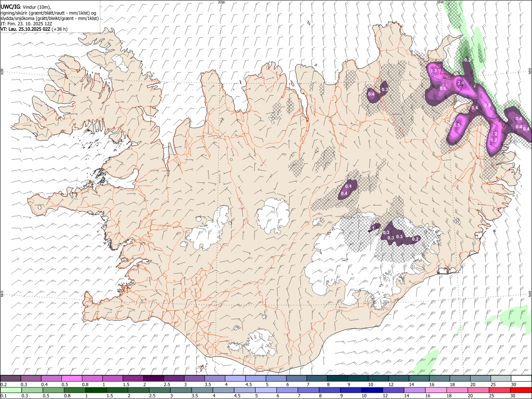This screenshot has height=399, width=532.
Task: Click the '1.5' number under the snow legend
Action: pyautogui.click(x=126, y=384)
